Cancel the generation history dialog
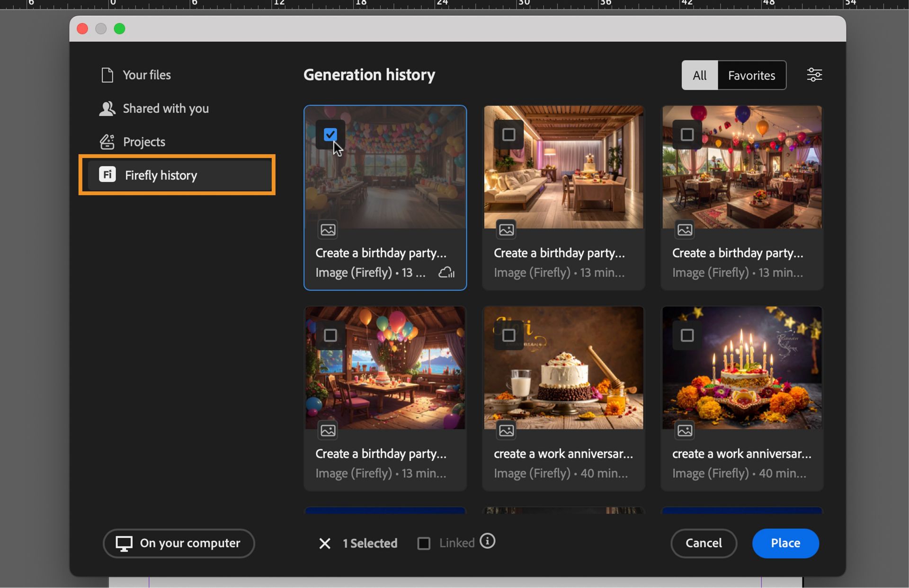 point(704,543)
